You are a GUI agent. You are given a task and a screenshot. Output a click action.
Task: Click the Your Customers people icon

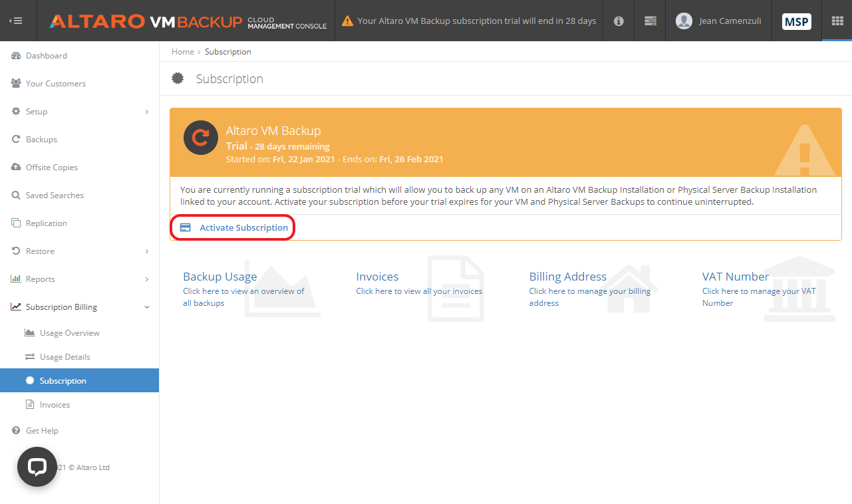pyautogui.click(x=16, y=84)
